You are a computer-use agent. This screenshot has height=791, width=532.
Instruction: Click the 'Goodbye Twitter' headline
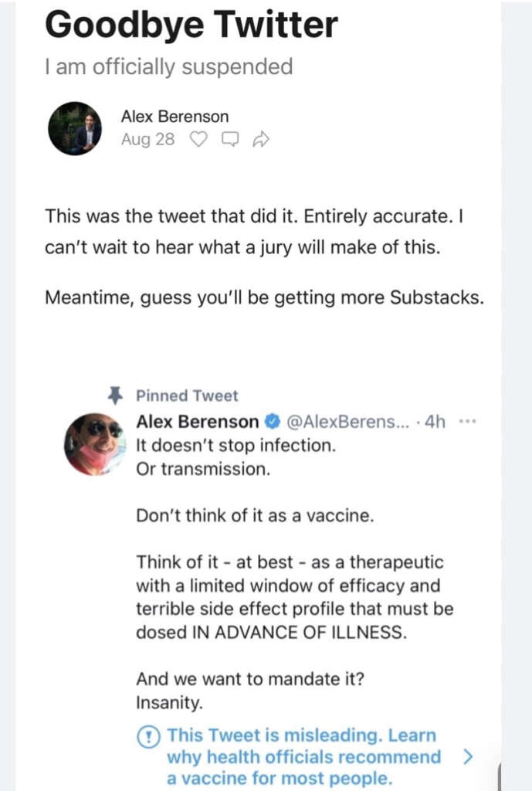tap(191, 25)
